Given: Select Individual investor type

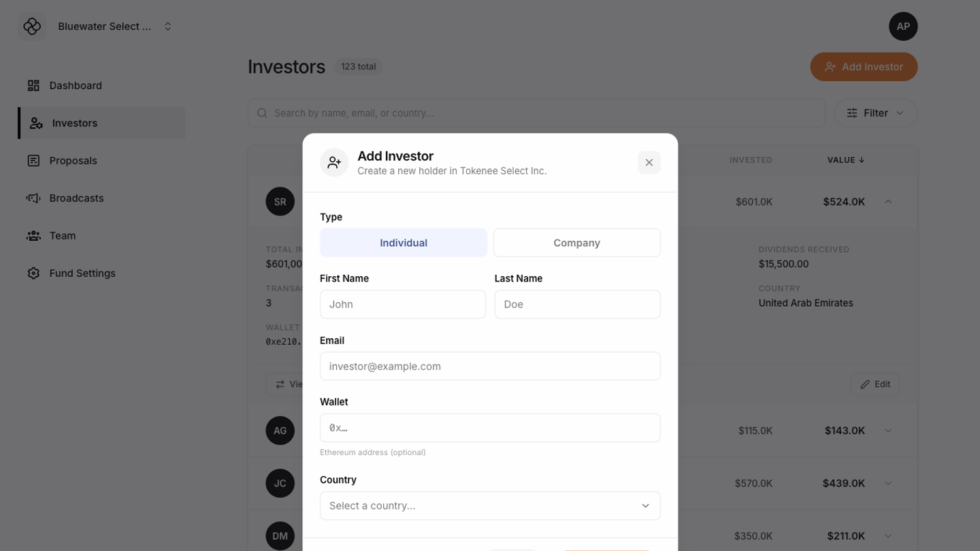Looking at the screenshot, I should [x=404, y=243].
